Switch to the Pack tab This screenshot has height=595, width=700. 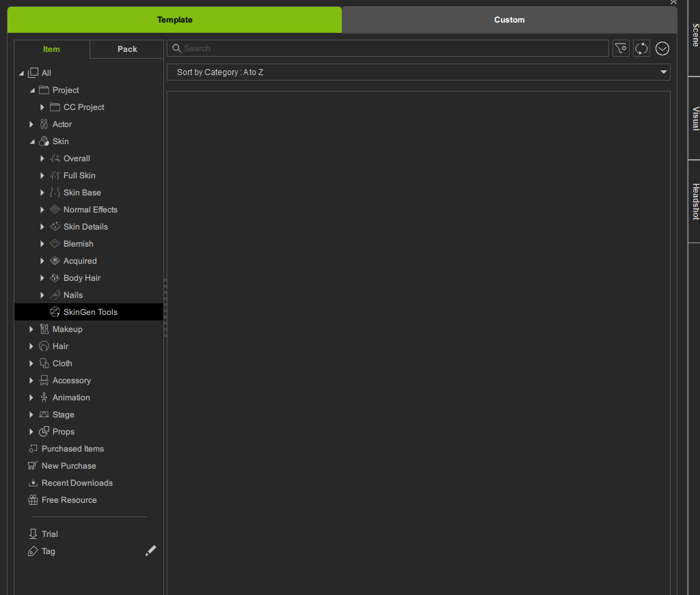tap(127, 49)
